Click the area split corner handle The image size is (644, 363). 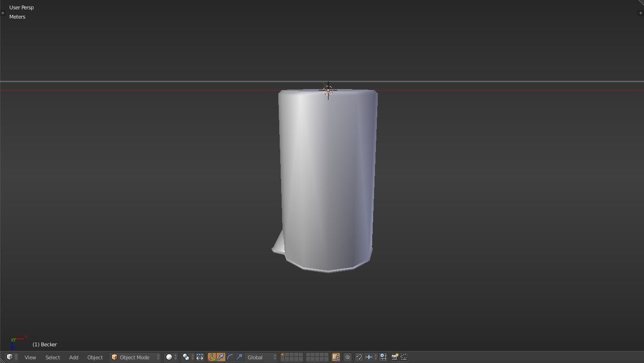(641, 3)
